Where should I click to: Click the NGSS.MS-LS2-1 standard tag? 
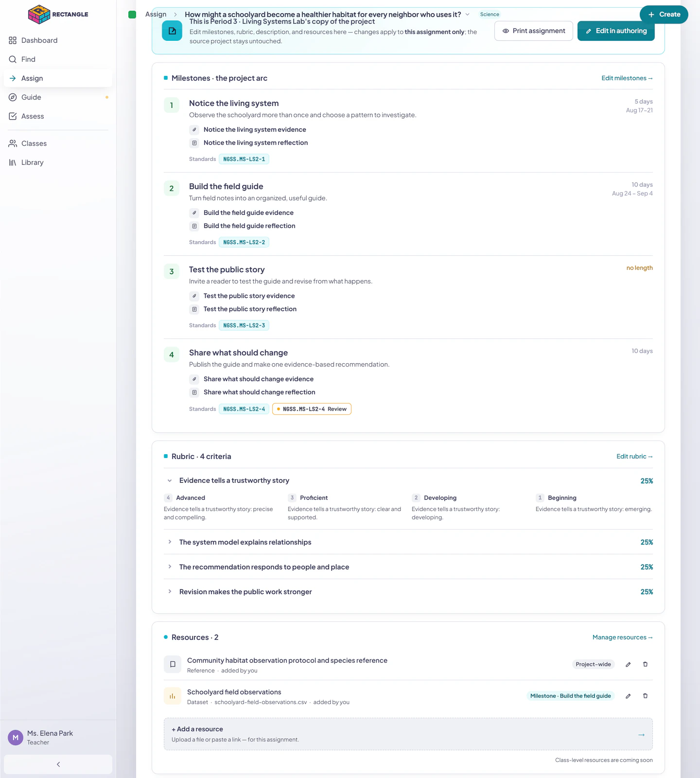tap(244, 159)
